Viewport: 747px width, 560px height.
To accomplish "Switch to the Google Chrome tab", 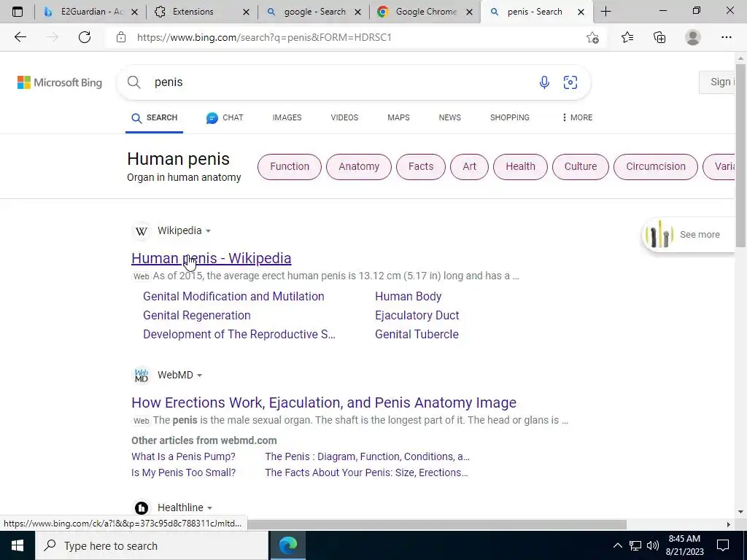I will [x=425, y=12].
